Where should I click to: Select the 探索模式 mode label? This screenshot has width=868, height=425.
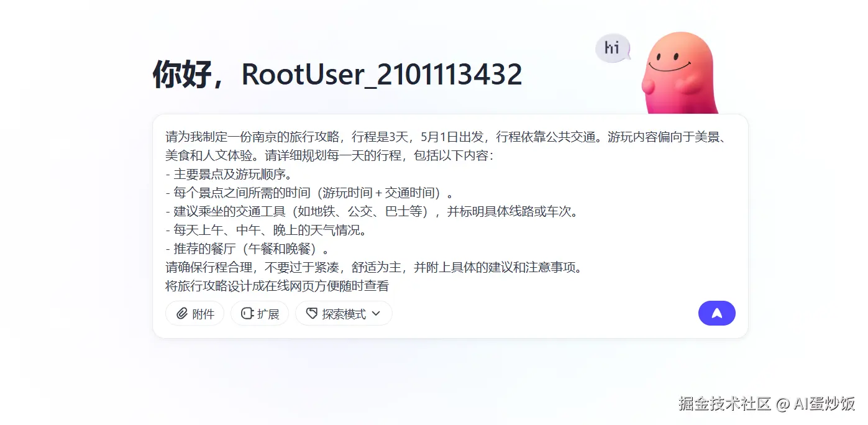[x=344, y=314]
